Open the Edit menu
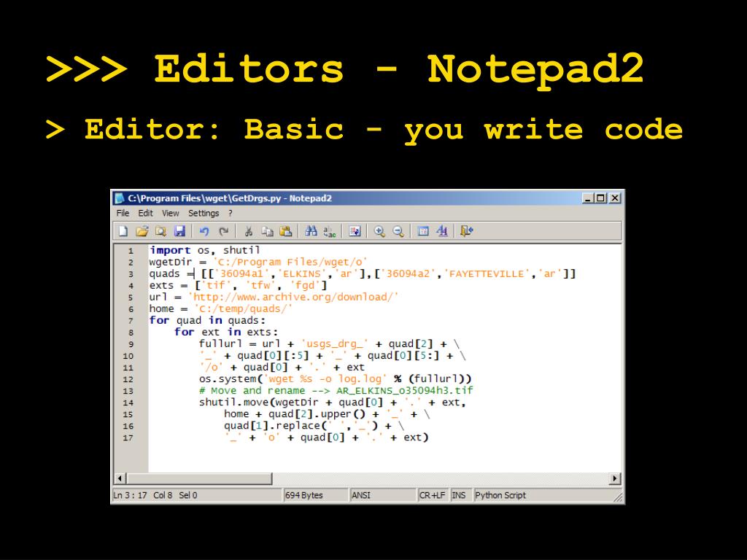Screen dimensions: 747x560 (x=146, y=213)
